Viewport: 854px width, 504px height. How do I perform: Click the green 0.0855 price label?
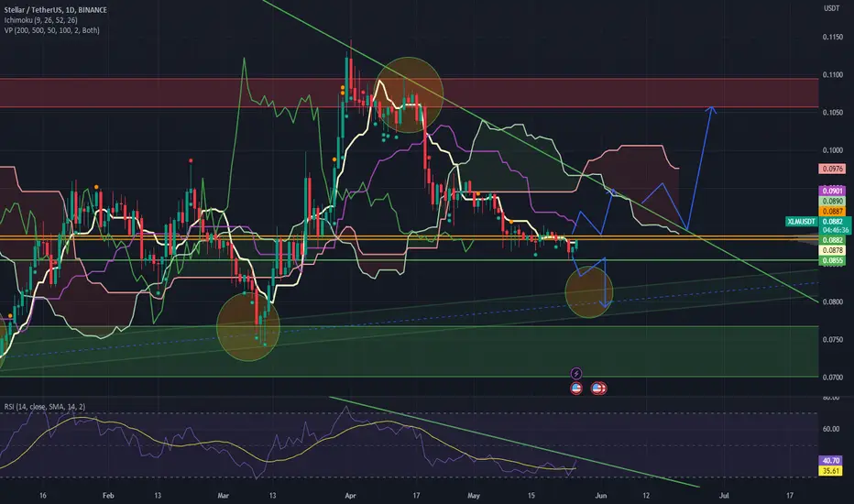click(x=832, y=260)
